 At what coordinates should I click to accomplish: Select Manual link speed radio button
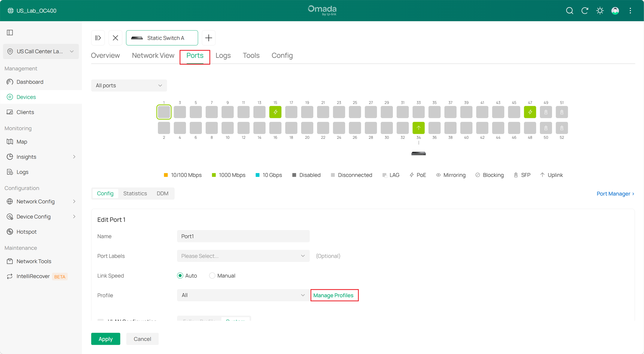212,275
